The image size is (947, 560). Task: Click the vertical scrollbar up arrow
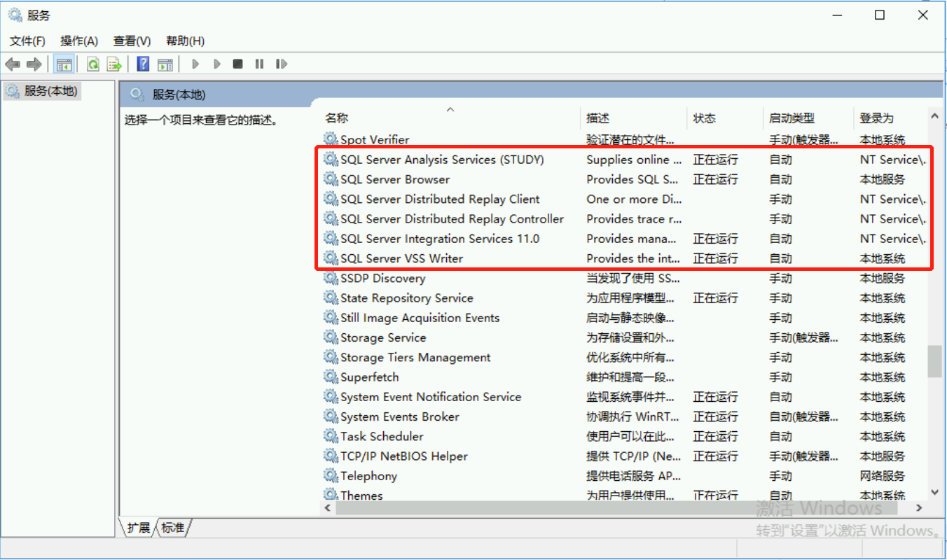(x=934, y=116)
